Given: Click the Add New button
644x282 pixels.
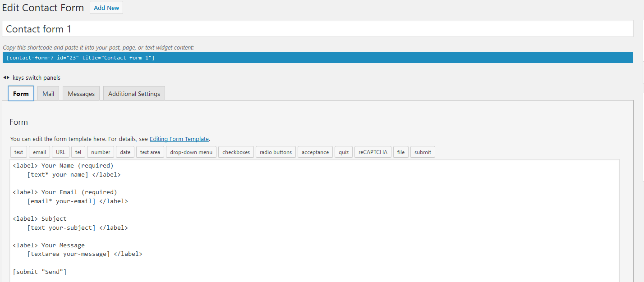Looking at the screenshot, I should coord(106,8).
